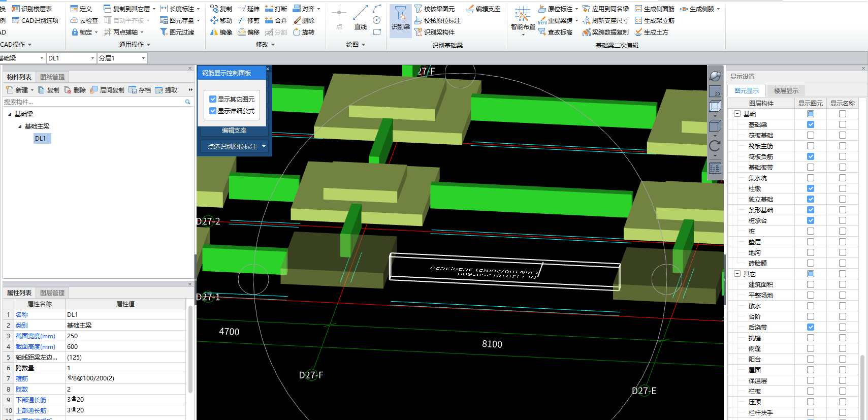This screenshot has width=868, height=420.
Task: Open CAD识别选项 settings
Action: point(35,20)
